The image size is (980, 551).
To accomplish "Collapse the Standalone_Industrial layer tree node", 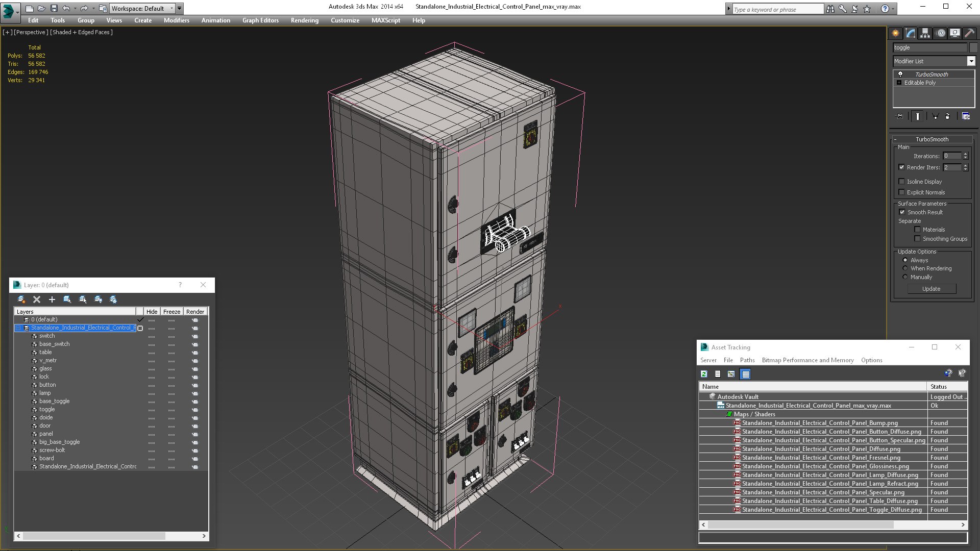I will pyautogui.click(x=18, y=328).
